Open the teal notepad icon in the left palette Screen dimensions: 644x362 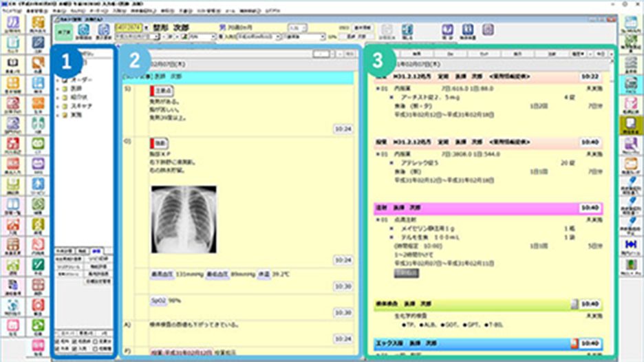coord(13,44)
